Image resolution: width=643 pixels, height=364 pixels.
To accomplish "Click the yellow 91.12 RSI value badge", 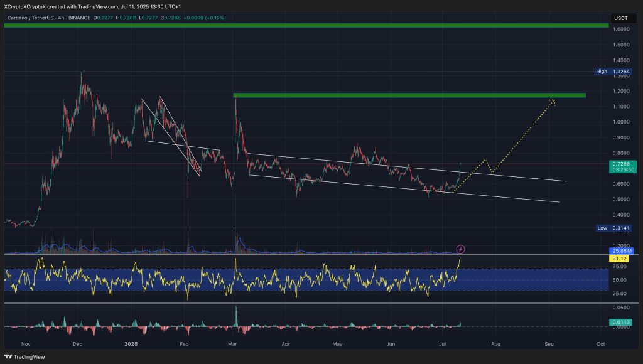I will 619,257.
